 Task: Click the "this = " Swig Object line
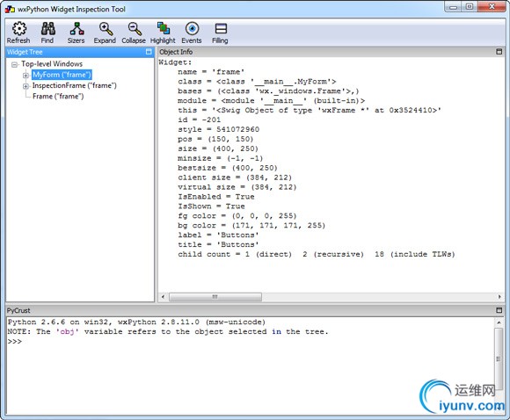point(310,110)
